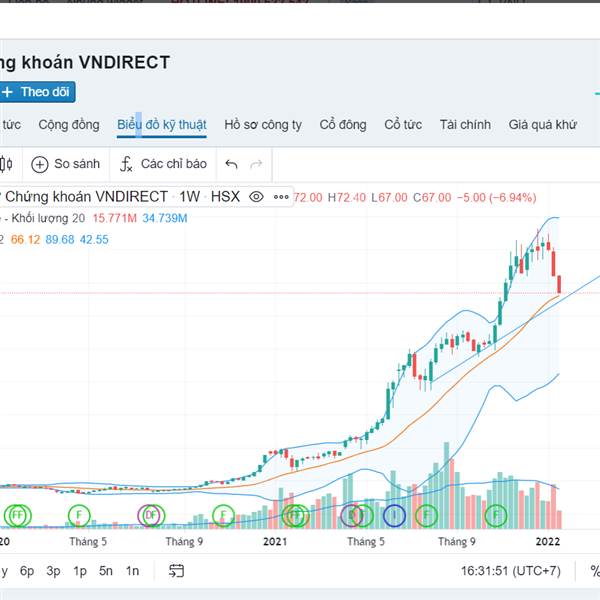The height and width of the screenshot is (600, 600).
Task: Click the 2021 label on time axis
Action: tap(275, 541)
